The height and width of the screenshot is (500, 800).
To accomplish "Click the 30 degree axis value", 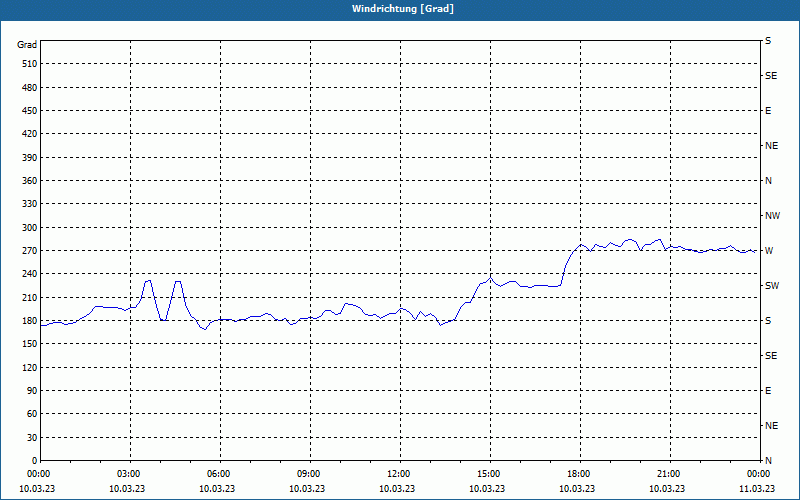I will (32, 437).
